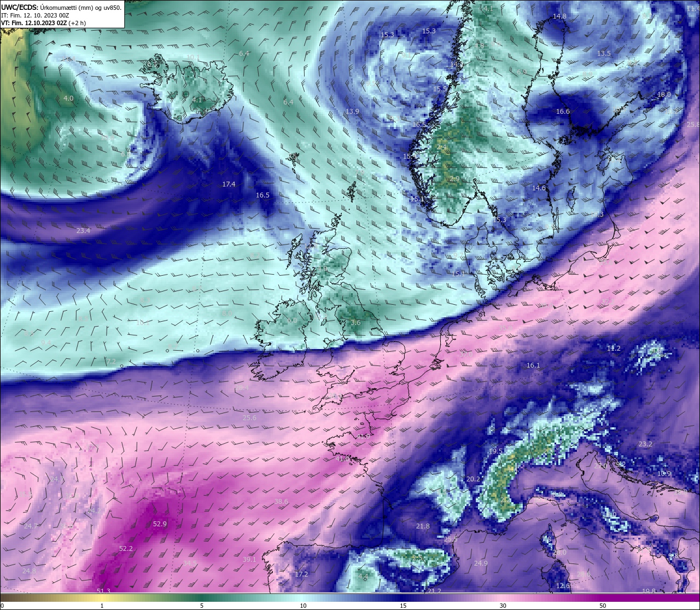
Task: Click the 24.7 value in the lower left
Action: tap(31, 526)
